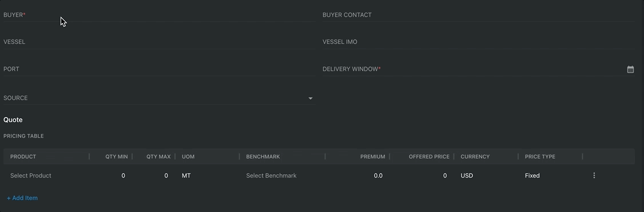
Task: Click into the Vessel field
Action: click(160, 42)
